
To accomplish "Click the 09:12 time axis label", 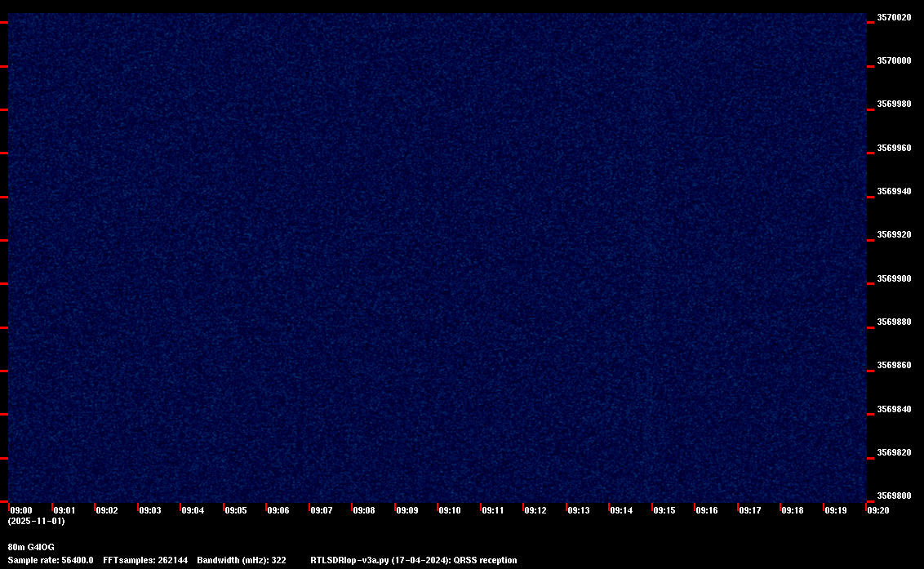I will pos(535,510).
